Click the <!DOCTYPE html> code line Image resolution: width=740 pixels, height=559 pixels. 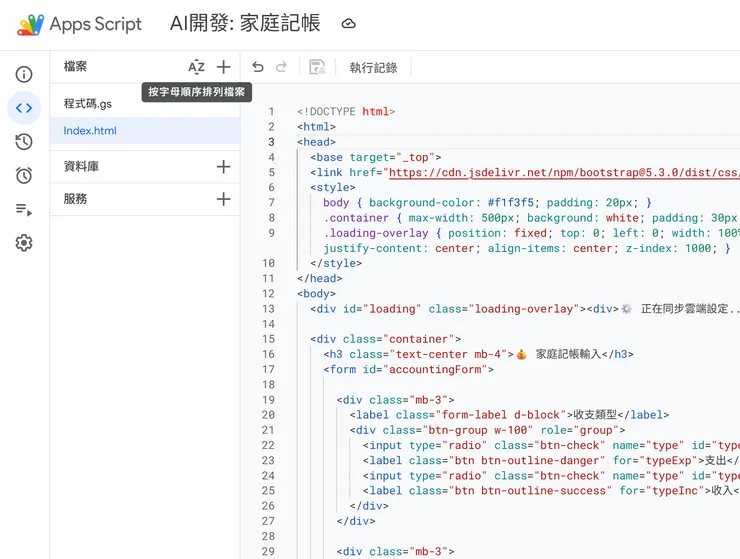coord(346,111)
